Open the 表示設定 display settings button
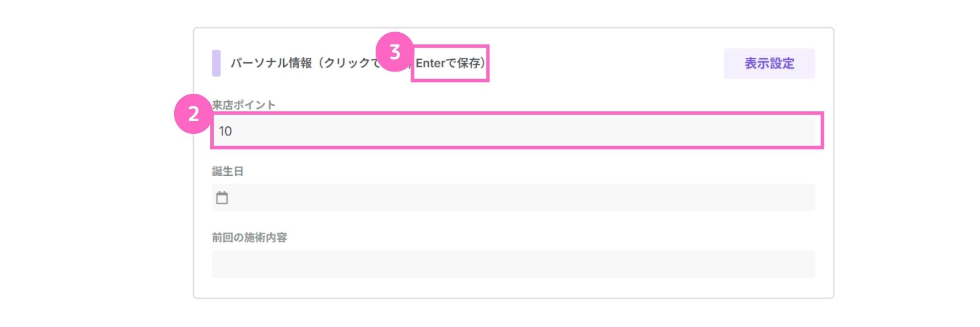The height and width of the screenshot is (327, 980). pyautogui.click(x=769, y=63)
